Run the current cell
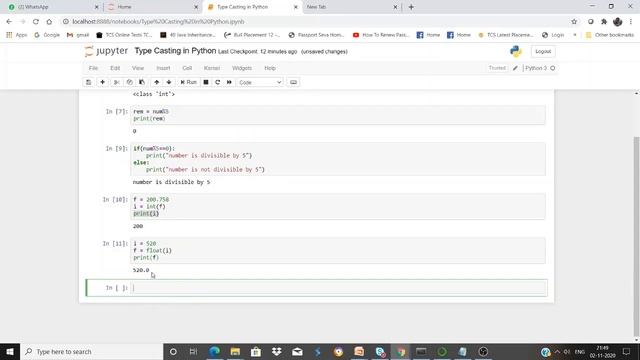640x360 pixels. (188, 82)
